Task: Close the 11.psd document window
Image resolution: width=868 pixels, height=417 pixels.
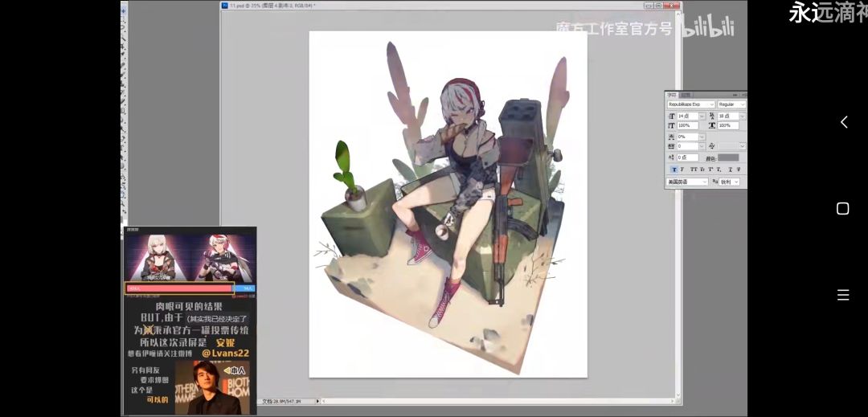Action: click(671, 6)
